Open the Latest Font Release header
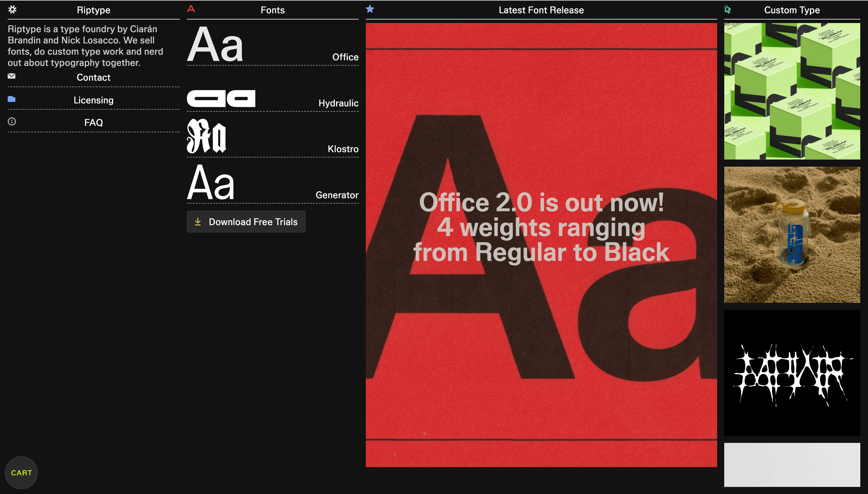 point(541,10)
